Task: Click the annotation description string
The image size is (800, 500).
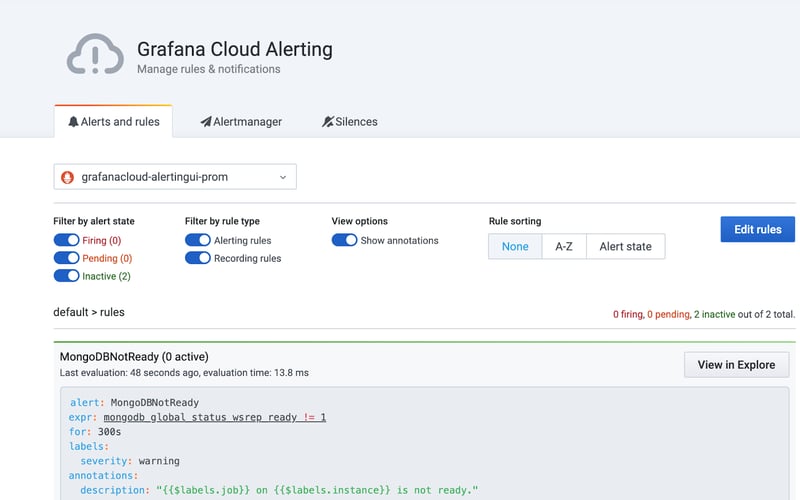Action: [x=317, y=490]
